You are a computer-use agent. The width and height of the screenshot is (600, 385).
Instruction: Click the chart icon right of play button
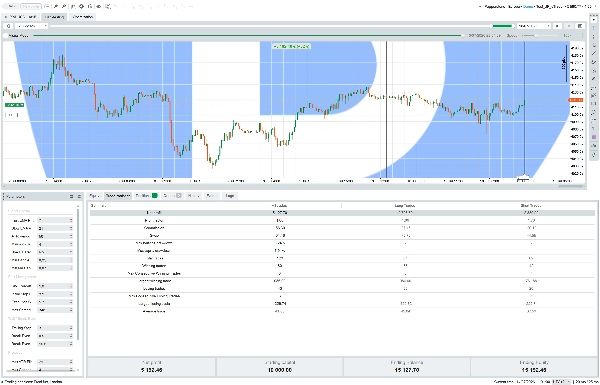pos(580,26)
